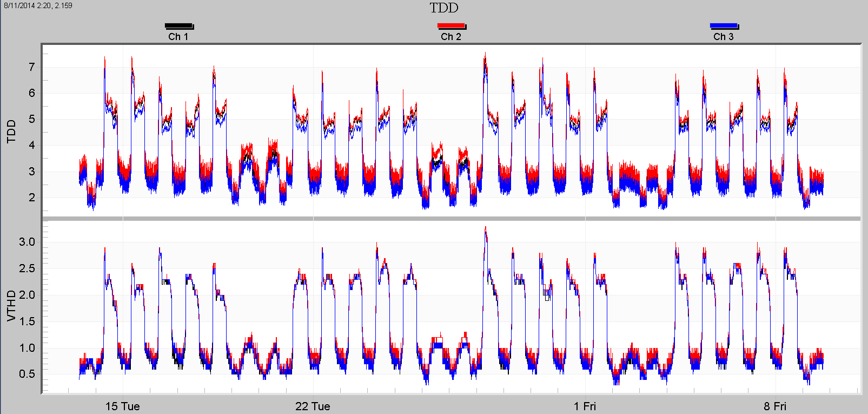
Task: Click the 0.5 tick on VTHD axis
Action: (x=27, y=374)
